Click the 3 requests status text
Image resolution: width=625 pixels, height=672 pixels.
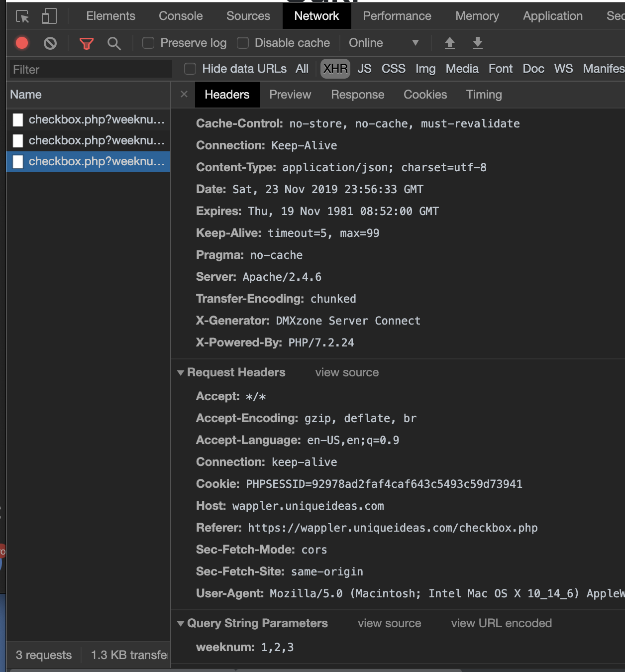(x=44, y=655)
